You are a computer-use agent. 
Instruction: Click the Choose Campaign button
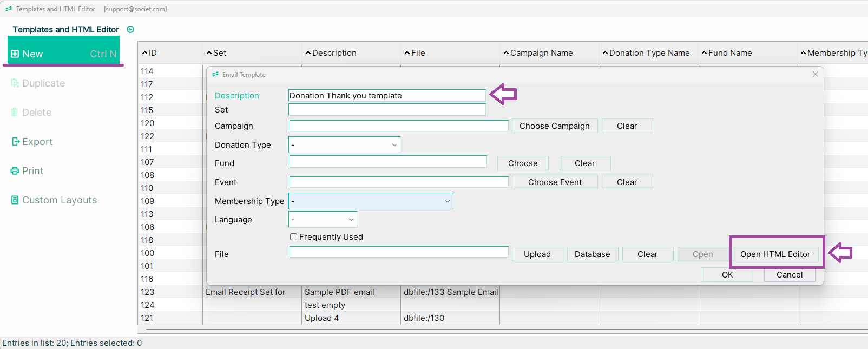coord(555,126)
